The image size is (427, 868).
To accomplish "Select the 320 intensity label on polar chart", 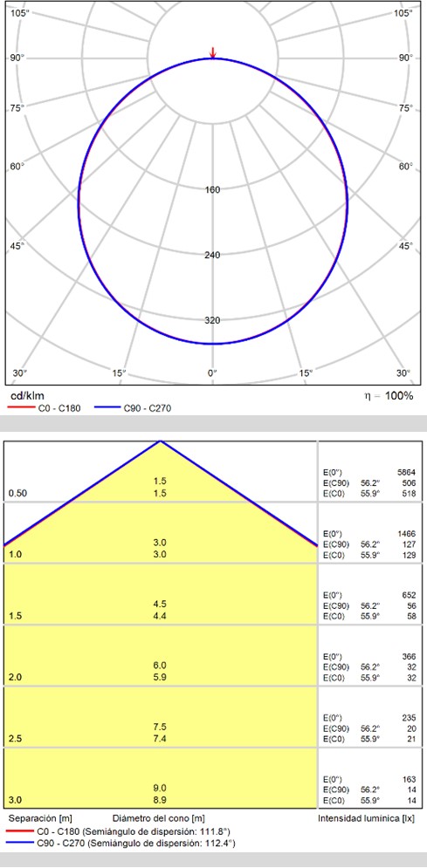I will pos(213,320).
